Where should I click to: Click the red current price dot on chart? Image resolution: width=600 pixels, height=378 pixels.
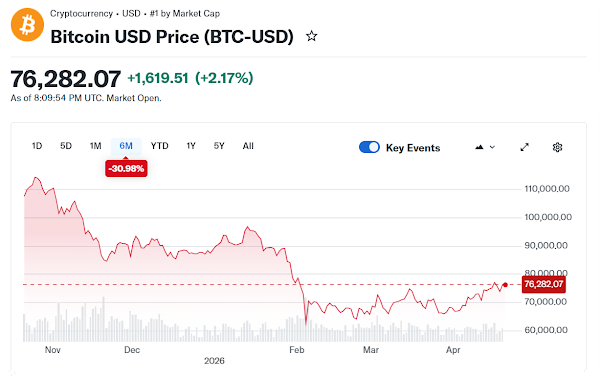coord(505,285)
